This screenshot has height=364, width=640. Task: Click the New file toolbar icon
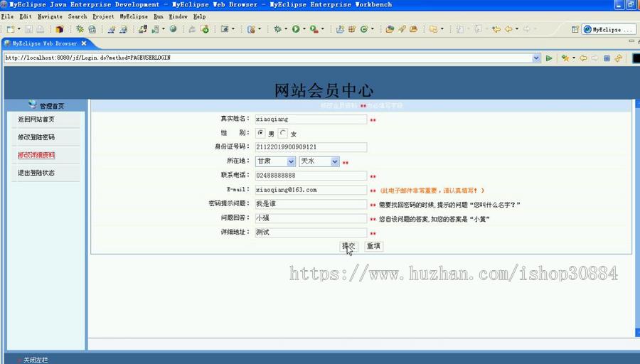coord(10,29)
